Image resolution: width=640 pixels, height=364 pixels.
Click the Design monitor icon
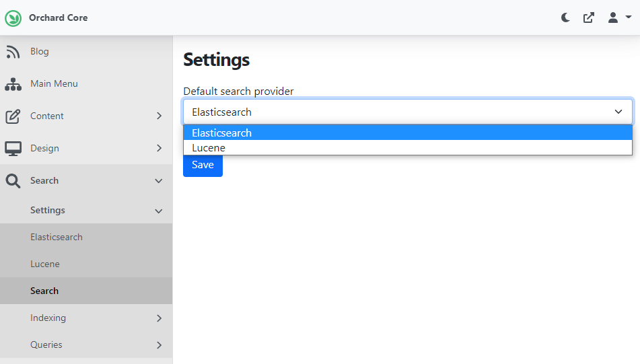(13, 149)
